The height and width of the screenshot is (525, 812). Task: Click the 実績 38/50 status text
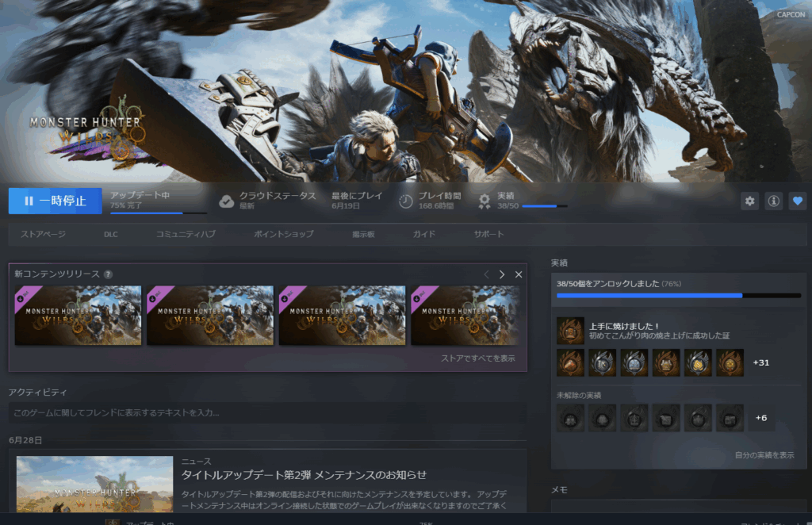508,201
